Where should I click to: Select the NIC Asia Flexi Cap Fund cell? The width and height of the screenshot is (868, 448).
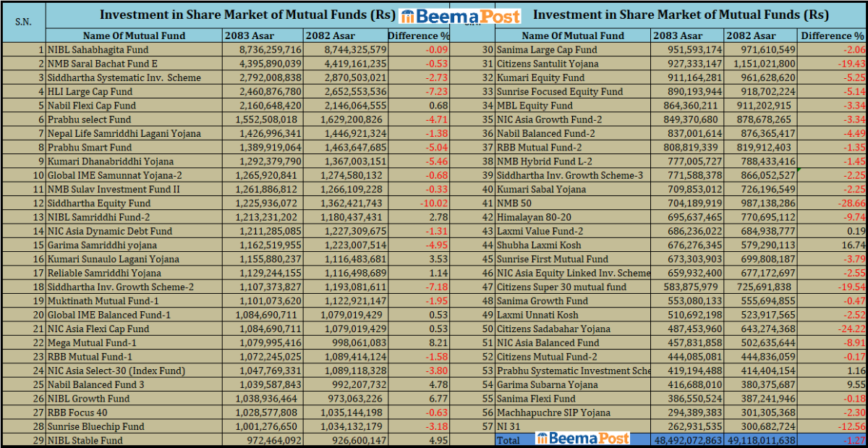pos(134,329)
